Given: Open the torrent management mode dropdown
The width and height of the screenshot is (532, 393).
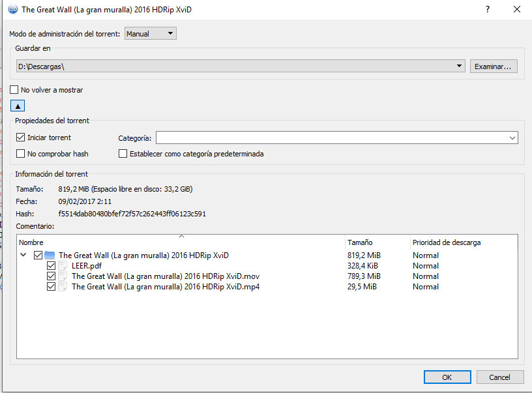Looking at the screenshot, I should point(151,34).
